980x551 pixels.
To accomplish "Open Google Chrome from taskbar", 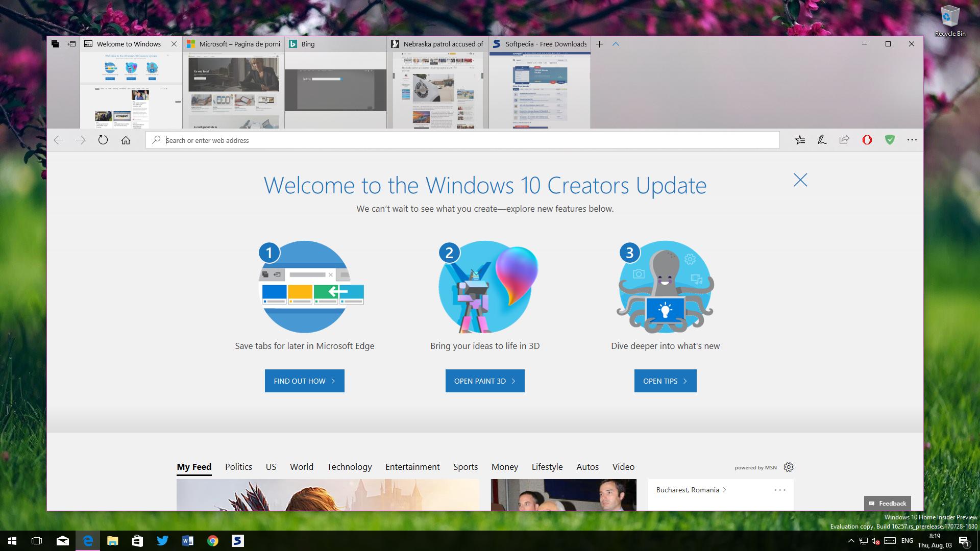I will point(213,541).
